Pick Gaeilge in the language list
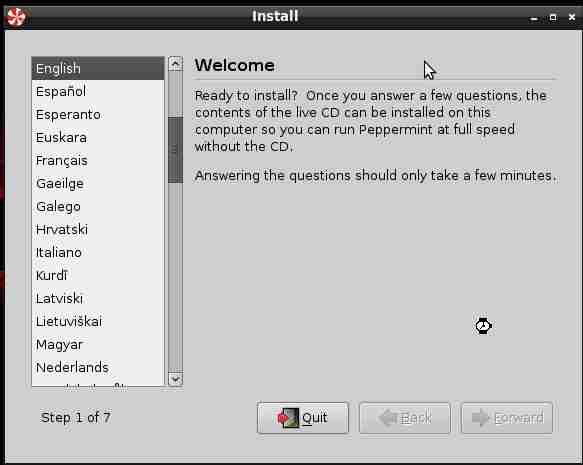The width and height of the screenshot is (583, 465). tap(98, 184)
